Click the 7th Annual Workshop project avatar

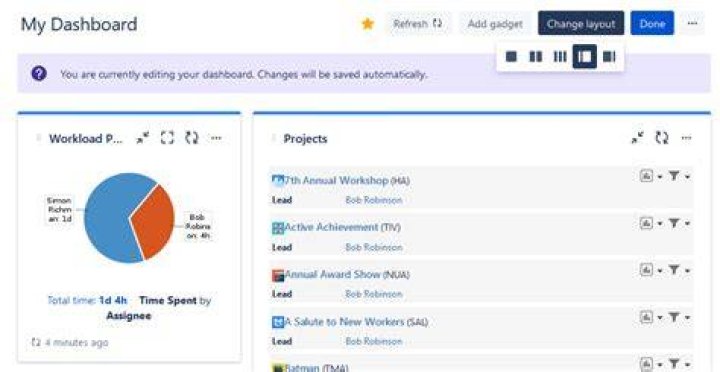tap(278, 180)
